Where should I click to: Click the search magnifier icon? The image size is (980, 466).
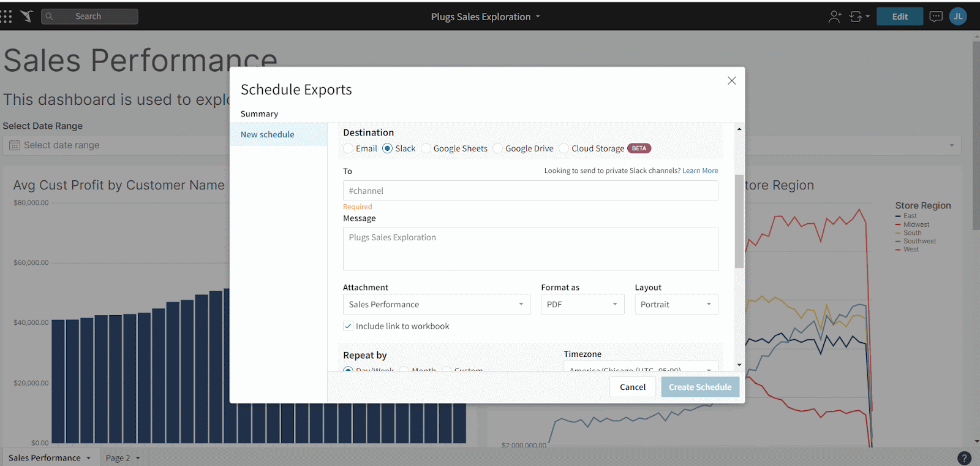tap(50, 17)
